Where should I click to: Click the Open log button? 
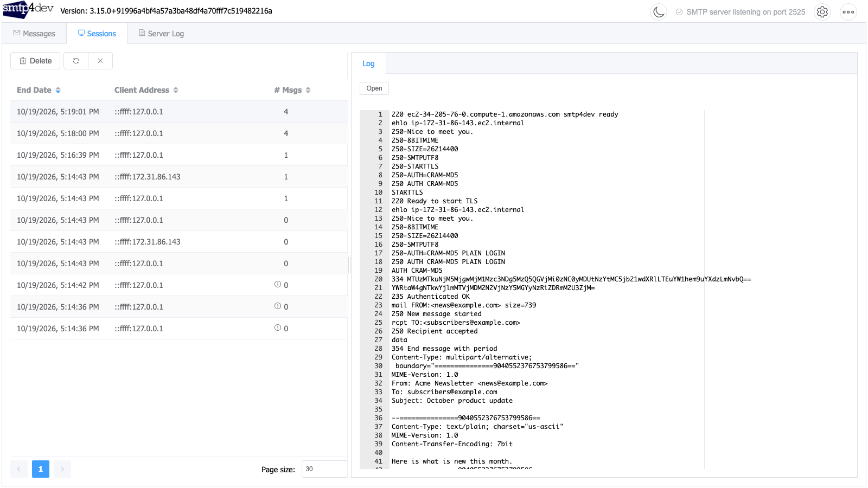tap(374, 88)
